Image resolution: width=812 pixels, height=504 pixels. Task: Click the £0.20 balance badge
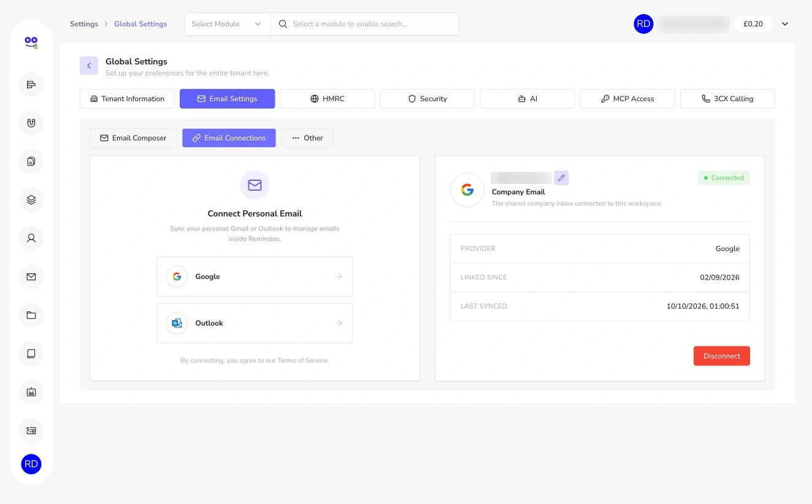[x=753, y=24]
